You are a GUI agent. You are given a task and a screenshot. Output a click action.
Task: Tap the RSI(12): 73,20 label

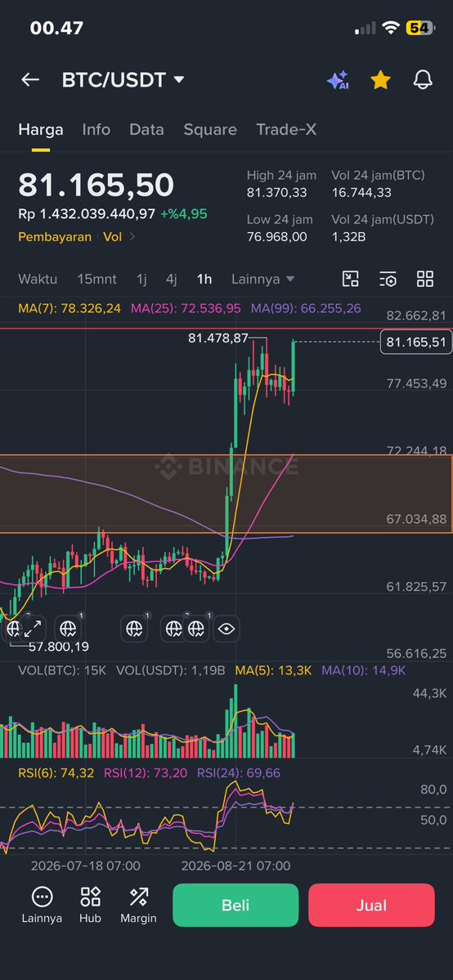point(146,773)
